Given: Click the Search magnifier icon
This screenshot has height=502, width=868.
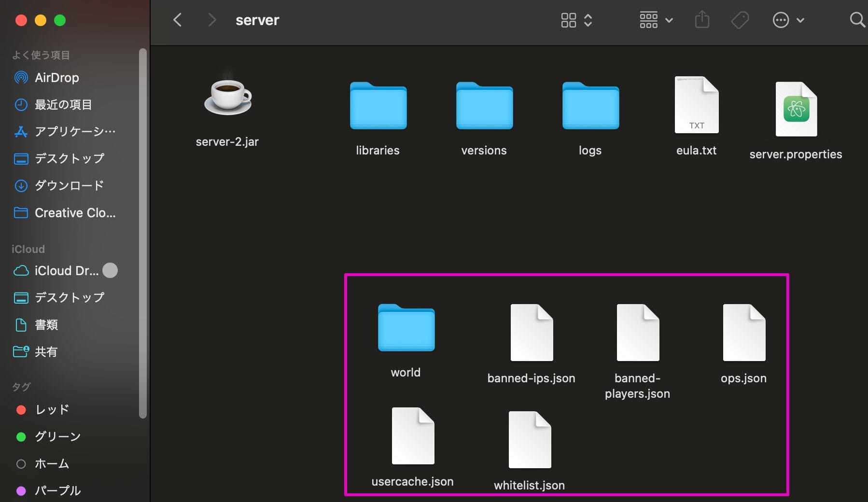Looking at the screenshot, I should (857, 20).
